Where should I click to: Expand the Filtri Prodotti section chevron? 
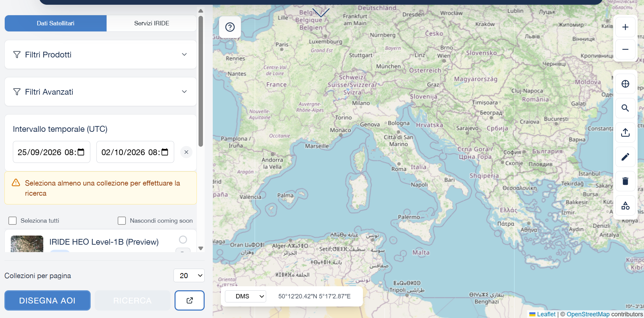click(184, 54)
